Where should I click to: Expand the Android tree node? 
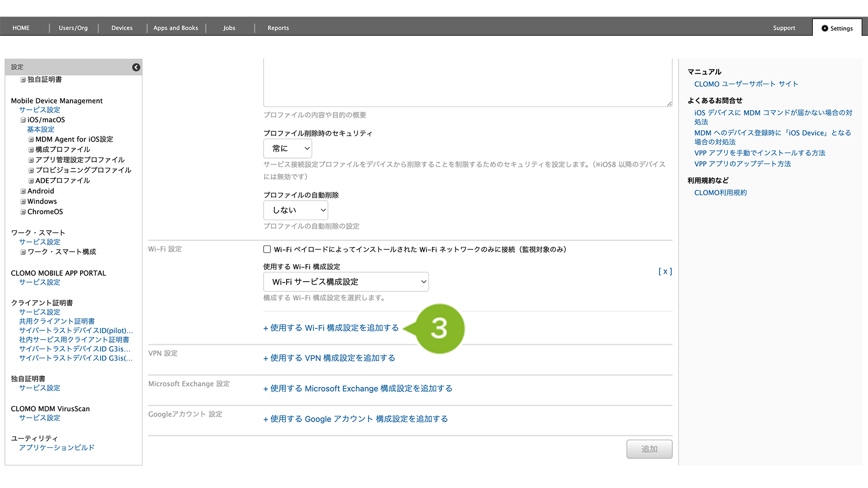(23, 191)
